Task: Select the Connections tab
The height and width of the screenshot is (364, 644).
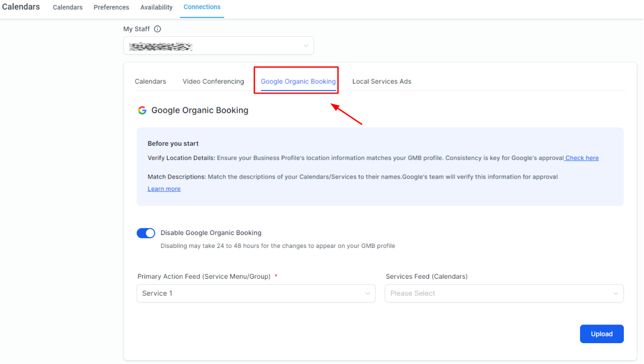Action: click(202, 7)
